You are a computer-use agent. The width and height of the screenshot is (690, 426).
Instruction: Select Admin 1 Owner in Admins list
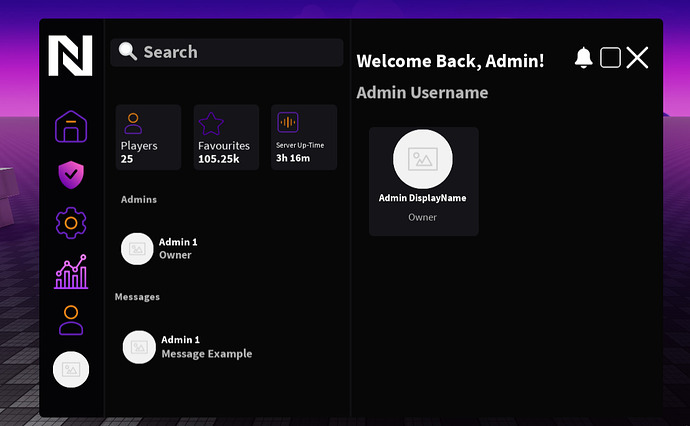[x=160, y=249]
